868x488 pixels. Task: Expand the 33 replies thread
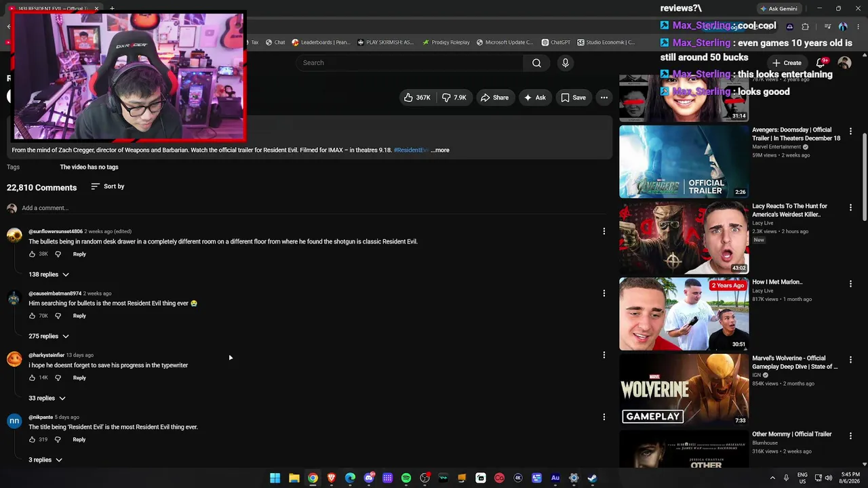click(x=47, y=399)
